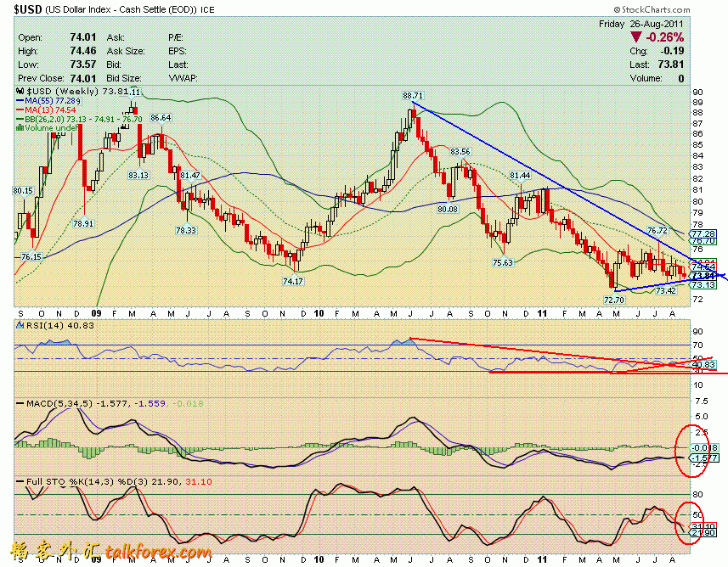Image resolution: width=728 pixels, height=567 pixels.
Task: Click the Volume value 0
Action: point(681,78)
